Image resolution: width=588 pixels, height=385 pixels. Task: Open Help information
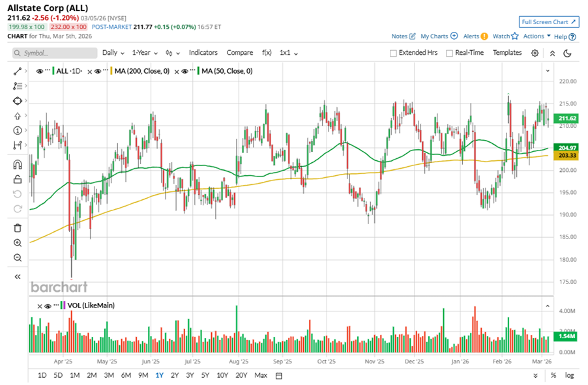[x=565, y=36]
